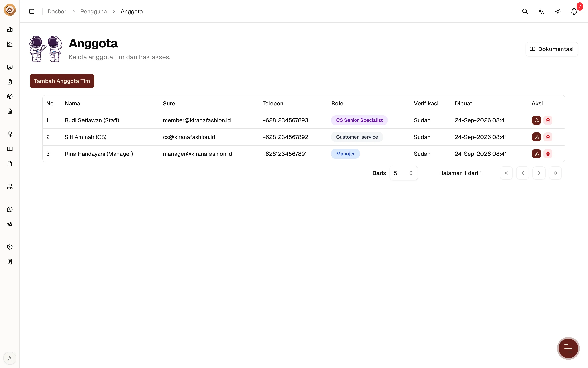
Task: Go to previous page button
Action: pos(522,173)
